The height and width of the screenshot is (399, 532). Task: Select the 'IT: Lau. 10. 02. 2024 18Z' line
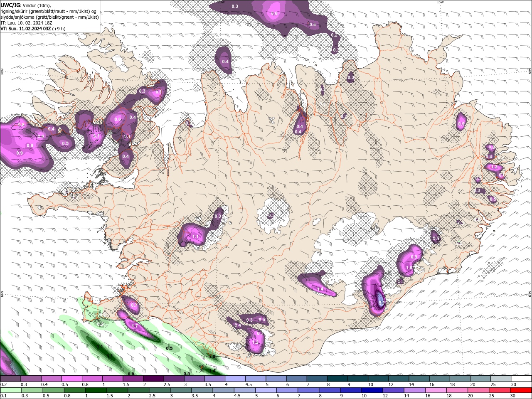25,23
